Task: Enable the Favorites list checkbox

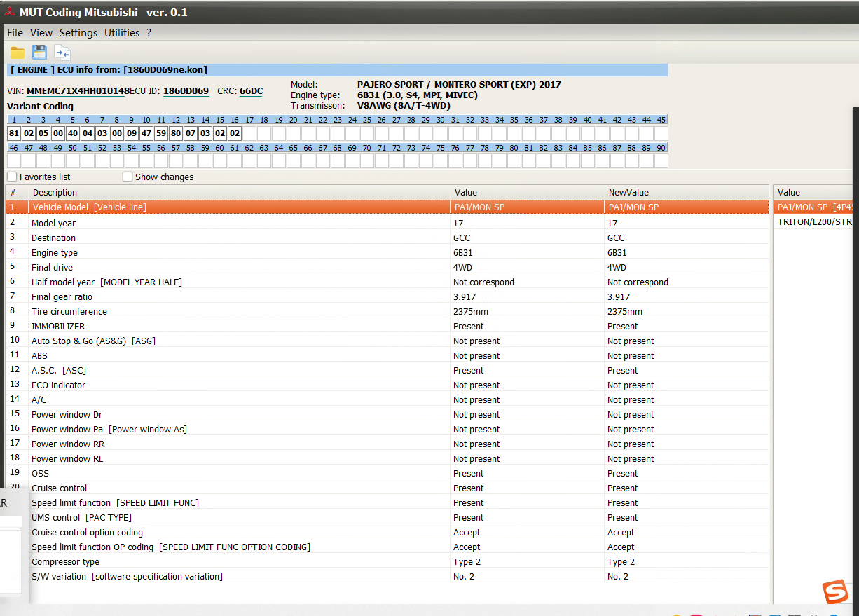Action: [12, 177]
